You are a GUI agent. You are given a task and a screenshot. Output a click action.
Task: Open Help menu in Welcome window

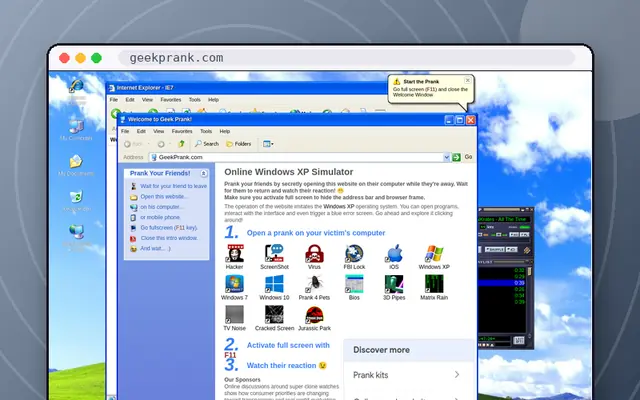pos(225,131)
